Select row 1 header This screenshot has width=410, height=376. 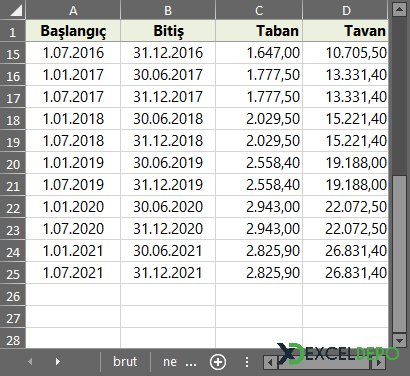point(13,32)
